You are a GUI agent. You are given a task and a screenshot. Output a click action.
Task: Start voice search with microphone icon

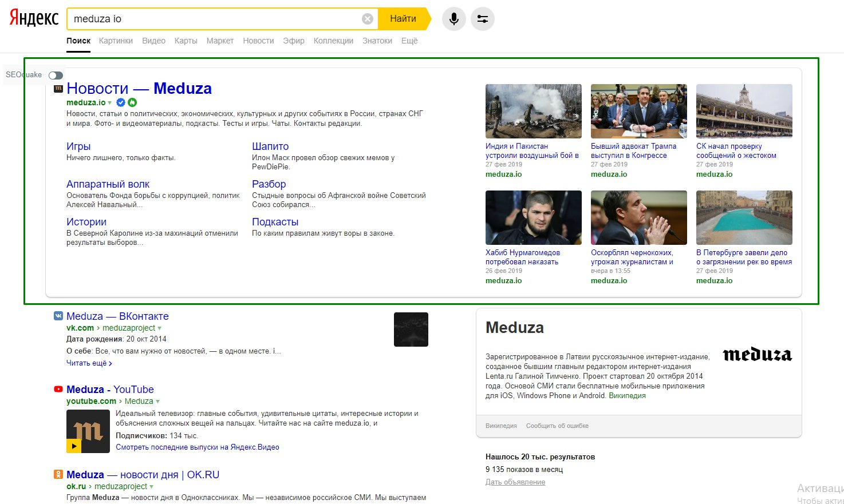453,19
